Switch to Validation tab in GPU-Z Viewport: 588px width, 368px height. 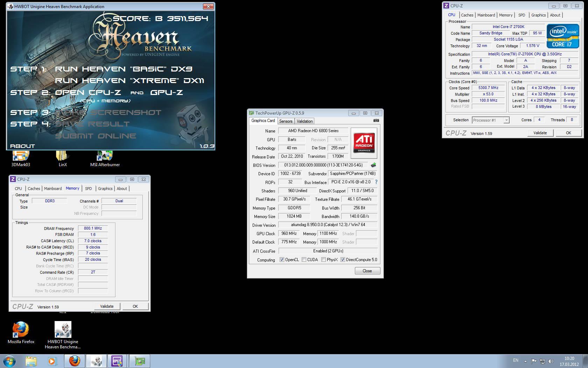[x=304, y=121]
